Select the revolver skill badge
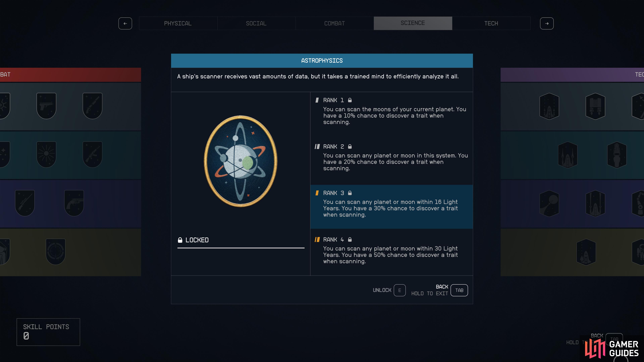The height and width of the screenshot is (362, 644). [74, 203]
